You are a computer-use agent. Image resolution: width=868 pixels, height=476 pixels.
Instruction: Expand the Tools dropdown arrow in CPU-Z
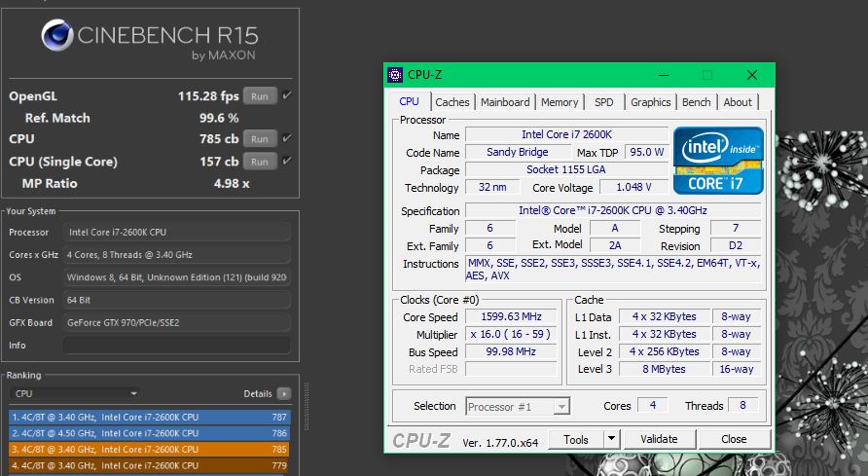click(611, 440)
